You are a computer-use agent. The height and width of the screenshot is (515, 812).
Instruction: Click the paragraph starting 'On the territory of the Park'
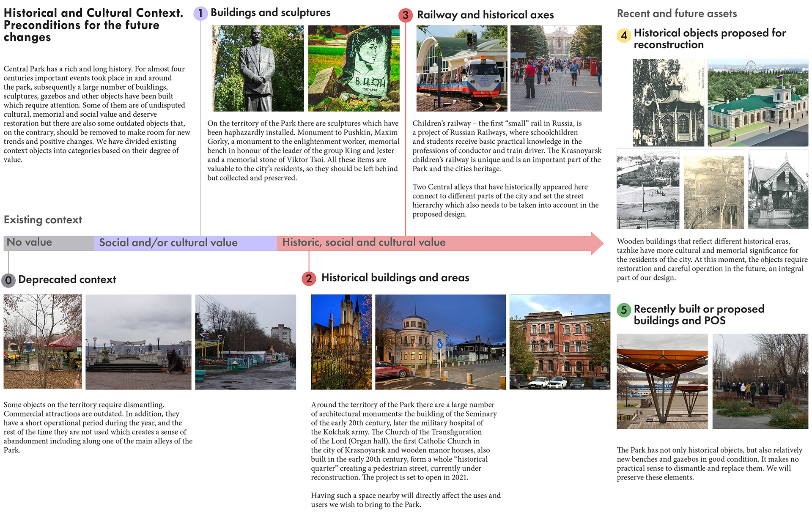pos(303,151)
